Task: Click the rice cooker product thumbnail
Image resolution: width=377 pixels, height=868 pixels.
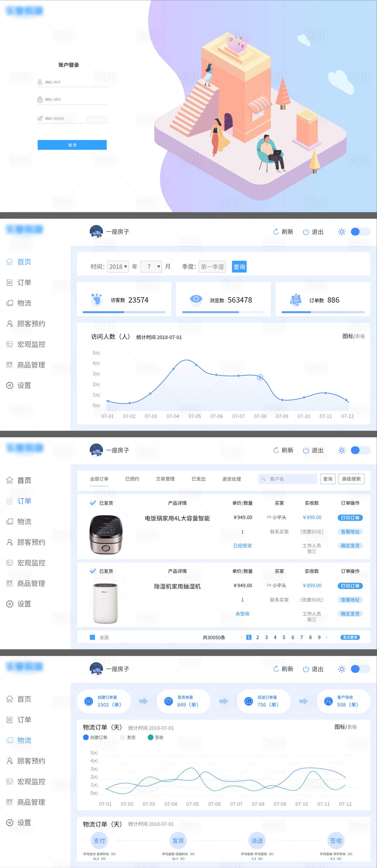Action: pyautogui.click(x=106, y=534)
